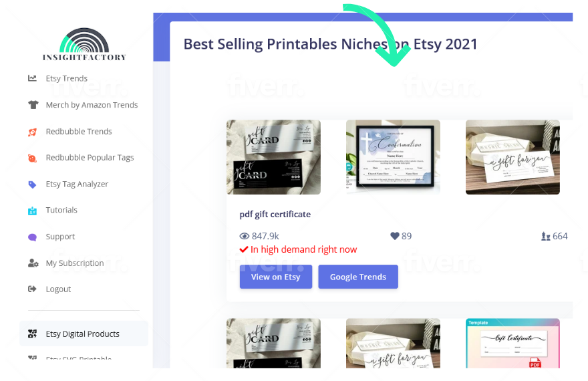This screenshot has height=381, width=588.
Task: Click the eye views icon showing 847.9k
Action: point(245,236)
